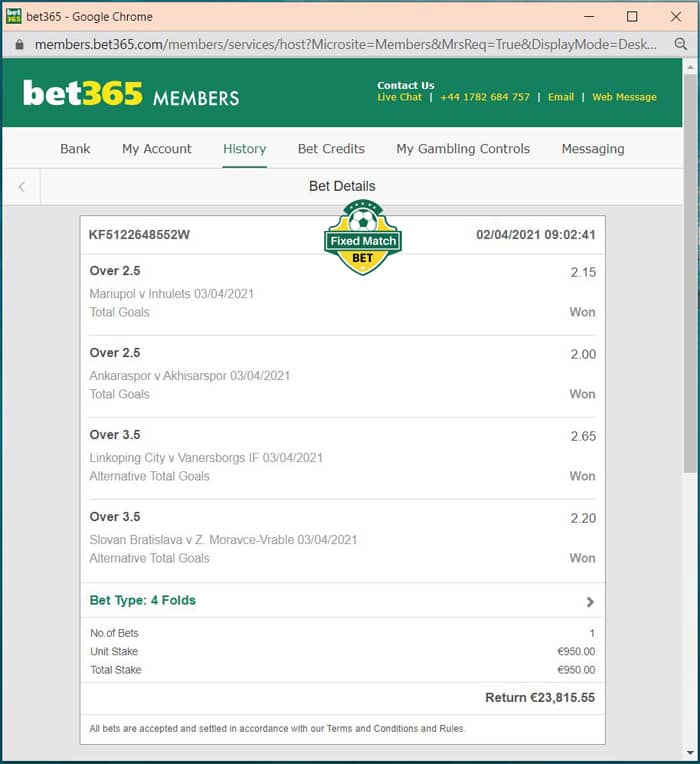
Task: Start a Live Chat with support
Action: pos(399,97)
